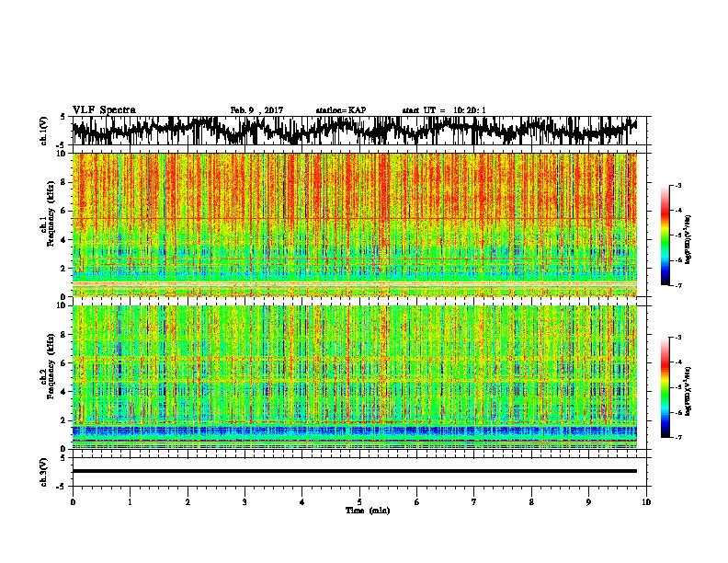Viewport: 728px width, 563px height.
Task: Click the ch.1 colorbar log(PSD) units label
Action: tap(688, 239)
